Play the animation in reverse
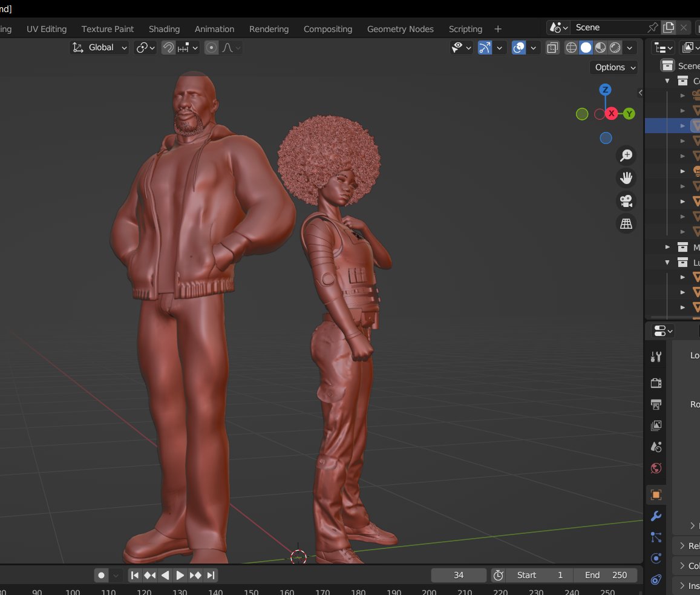This screenshot has height=595, width=700. point(165,576)
